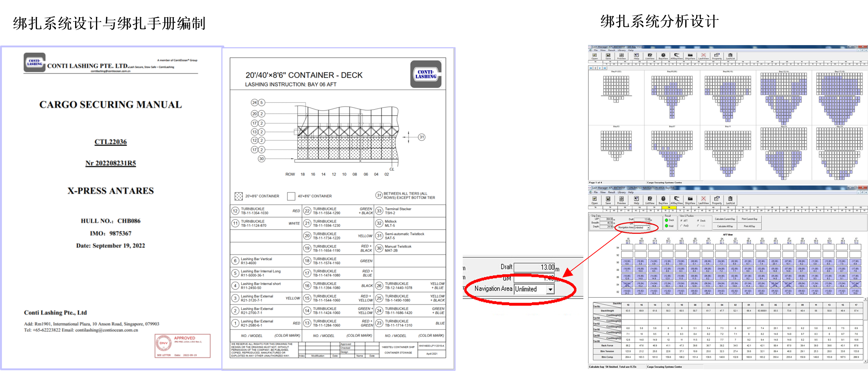Open LashList in All Bay View window

730,56
